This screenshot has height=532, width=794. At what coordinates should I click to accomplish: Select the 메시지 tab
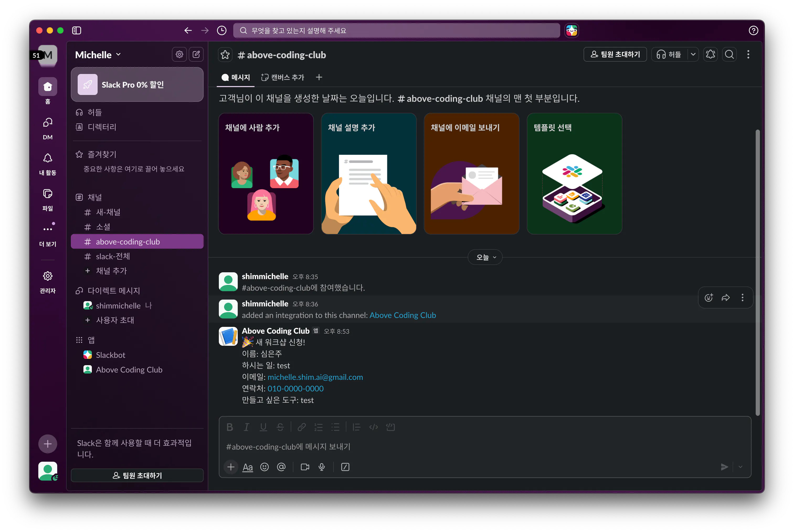pos(236,77)
